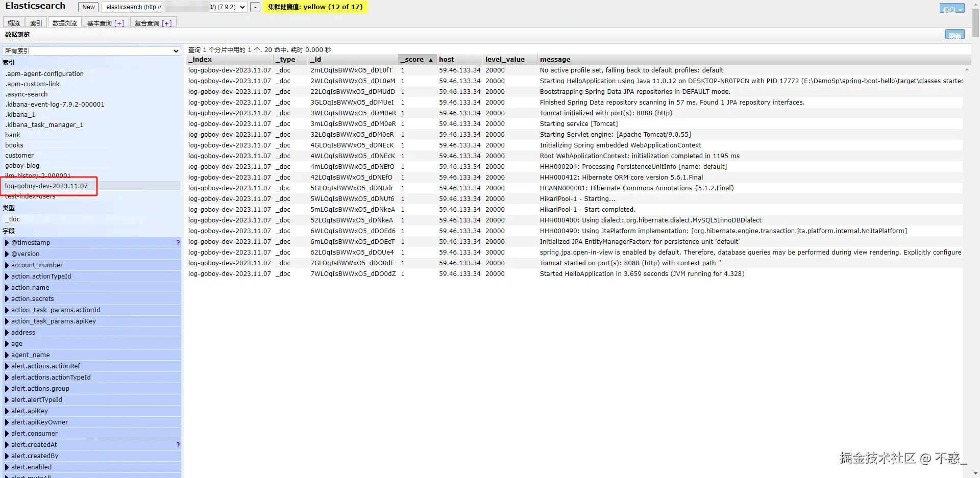Click the page scrollbar down arrow
The image size is (980, 478).
coord(975,473)
